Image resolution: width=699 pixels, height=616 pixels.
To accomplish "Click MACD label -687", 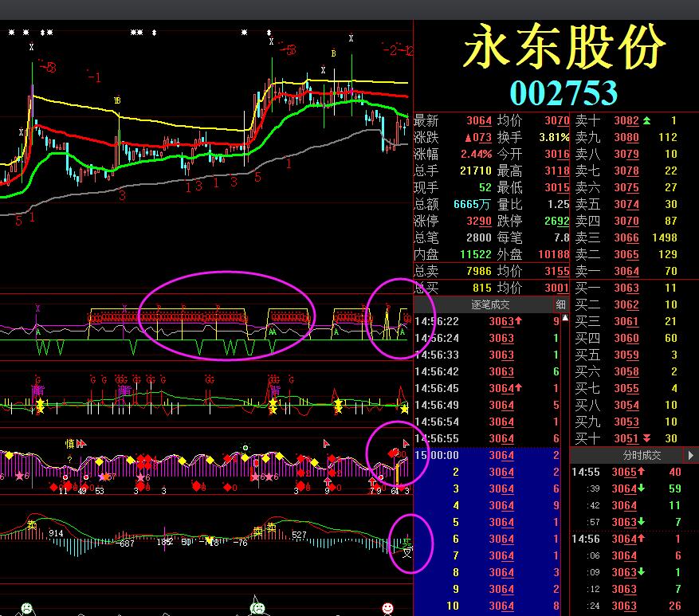I will click(125, 543).
